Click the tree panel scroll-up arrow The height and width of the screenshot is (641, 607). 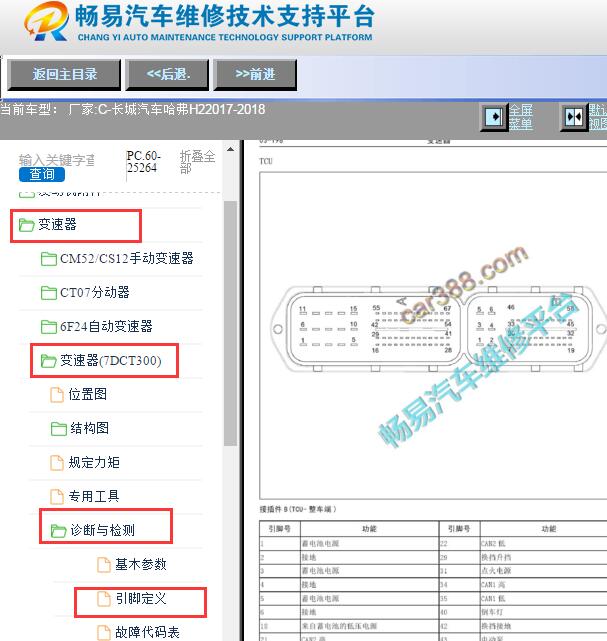click(x=231, y=150)
